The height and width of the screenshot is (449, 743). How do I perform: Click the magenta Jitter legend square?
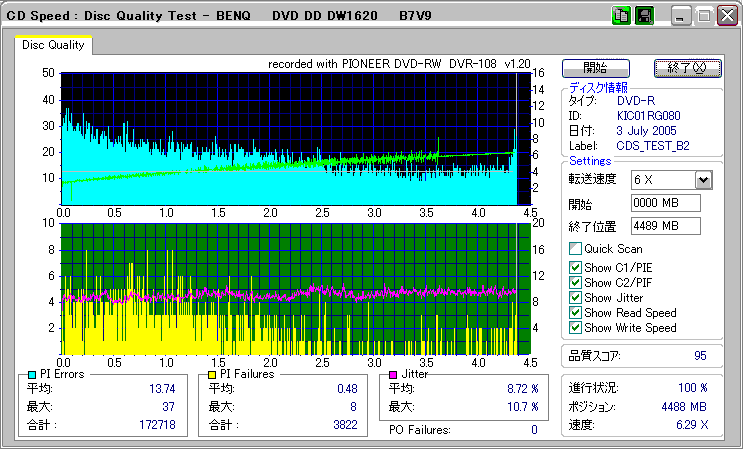click(x=394, y=374)
